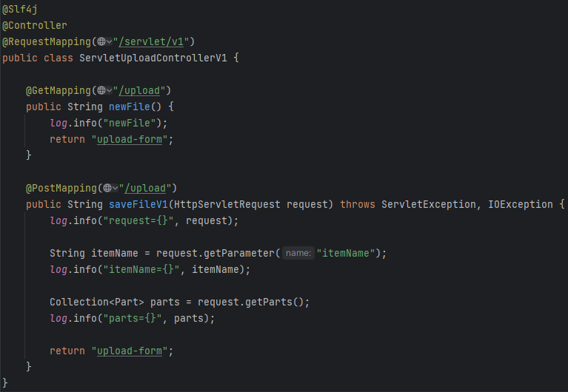568x392 pixels.
Task: Click the "parts={}" log string
Action: click(x=133, y=319)
